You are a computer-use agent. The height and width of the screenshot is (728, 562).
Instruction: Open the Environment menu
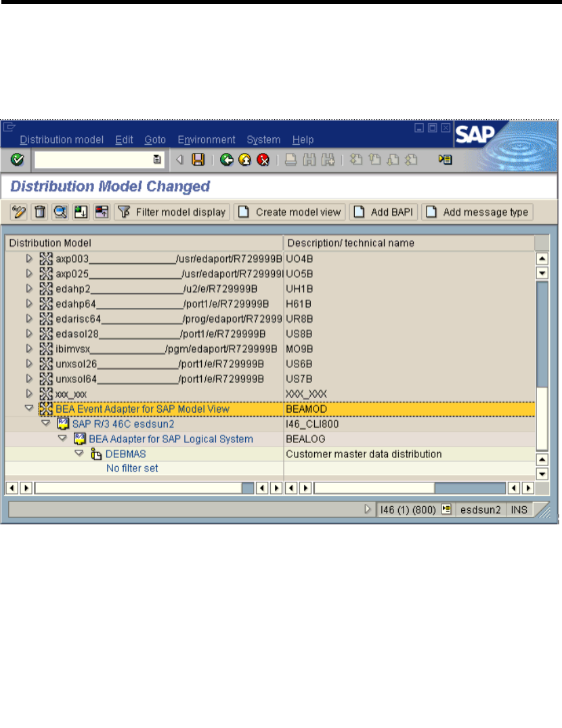click(207, 140)
